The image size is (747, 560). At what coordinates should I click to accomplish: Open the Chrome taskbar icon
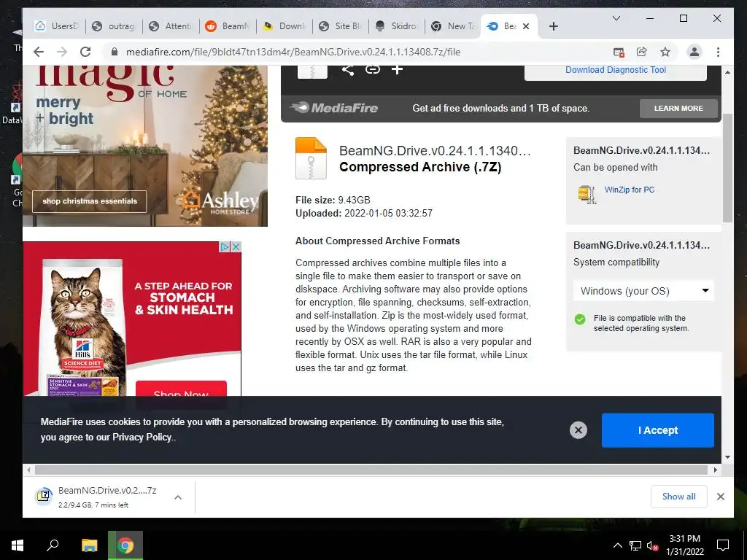pyautogui.click(x=125, y=545)
